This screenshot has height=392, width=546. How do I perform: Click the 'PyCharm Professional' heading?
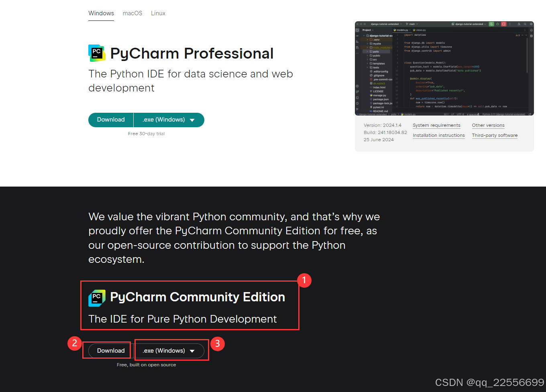(x=192, y=53)
